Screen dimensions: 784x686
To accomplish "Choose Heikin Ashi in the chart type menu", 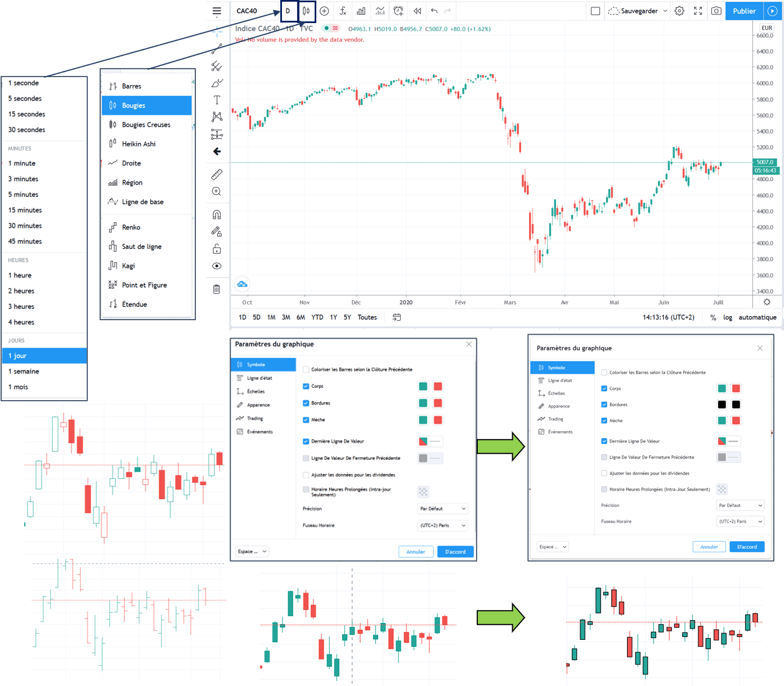I will point(147,144).
